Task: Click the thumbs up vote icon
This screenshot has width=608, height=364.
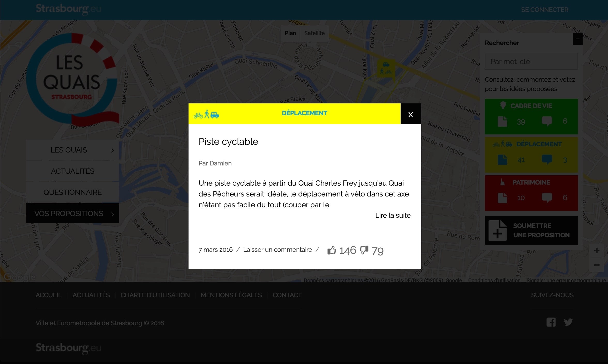Action: point(332,250)
